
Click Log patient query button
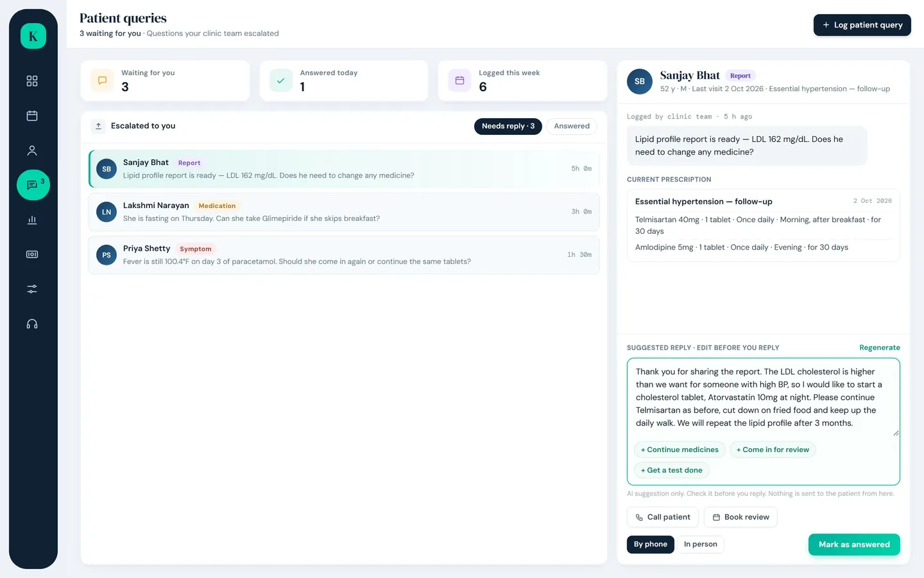tap(862, 25)
